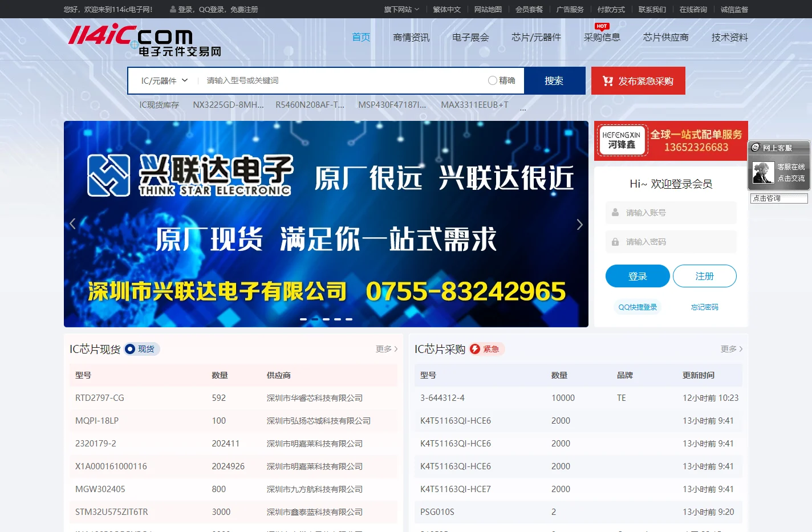Open purchase item K4T51163QI-HCE7

point(456,489)
